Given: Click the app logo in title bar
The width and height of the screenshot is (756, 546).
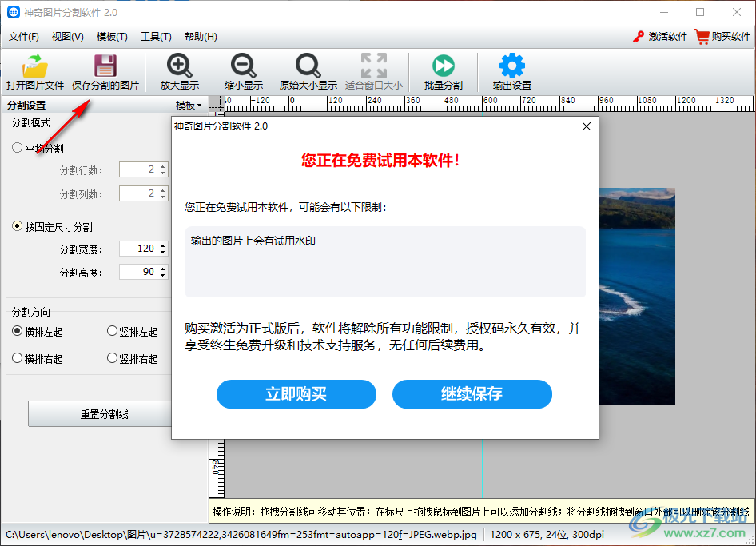Looking at the screenshot, I should [14, 12].
